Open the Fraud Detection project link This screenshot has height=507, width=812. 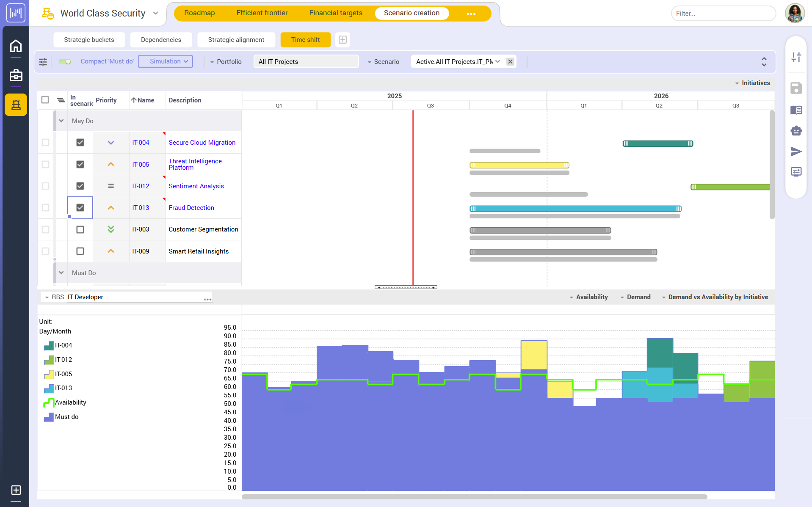click(x=191, y=208)
